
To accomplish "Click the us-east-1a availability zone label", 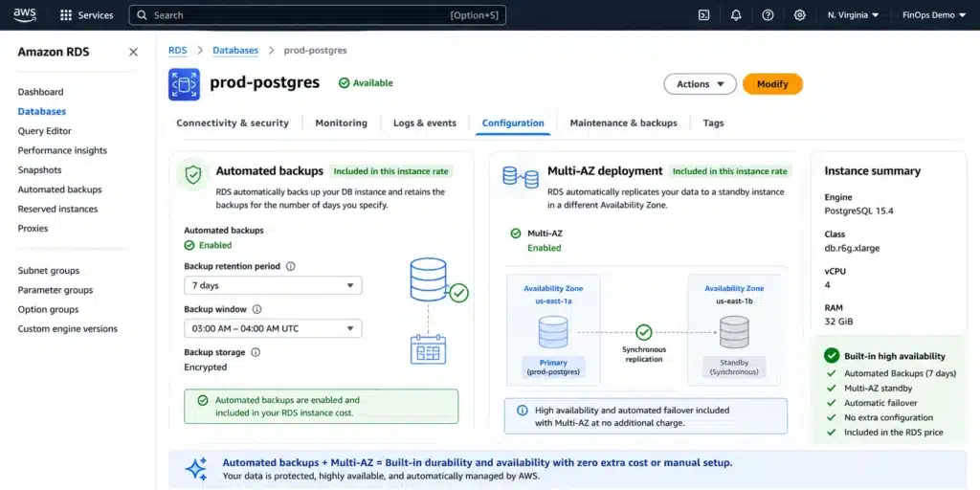I will pyautogui.click(x=553, y=301).
